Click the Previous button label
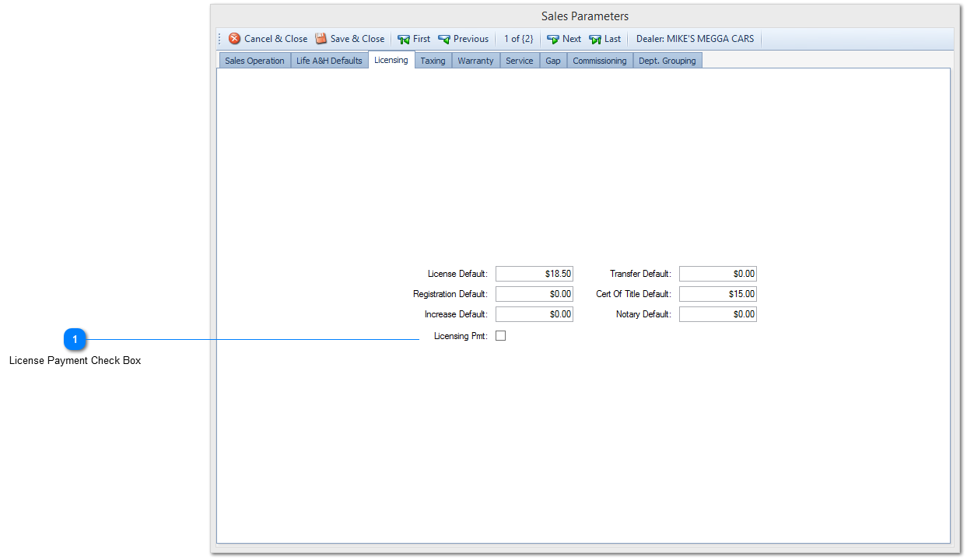Image resolution: width=967 pixels, height=560 pixels. [471, 39]
